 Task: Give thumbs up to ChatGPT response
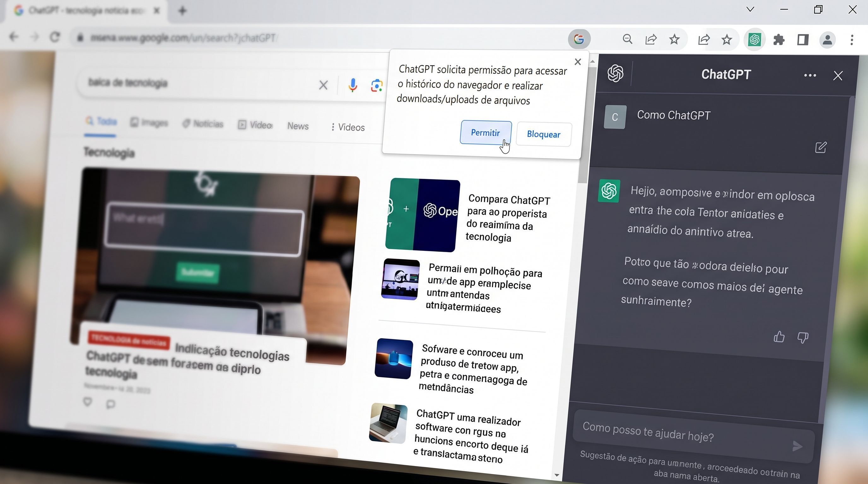point(779,337)
